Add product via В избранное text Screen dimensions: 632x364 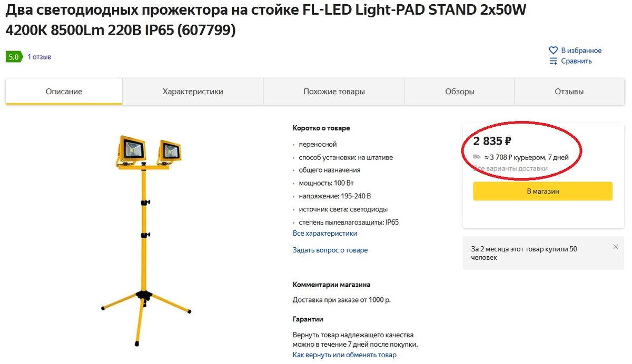pos(581,50)
